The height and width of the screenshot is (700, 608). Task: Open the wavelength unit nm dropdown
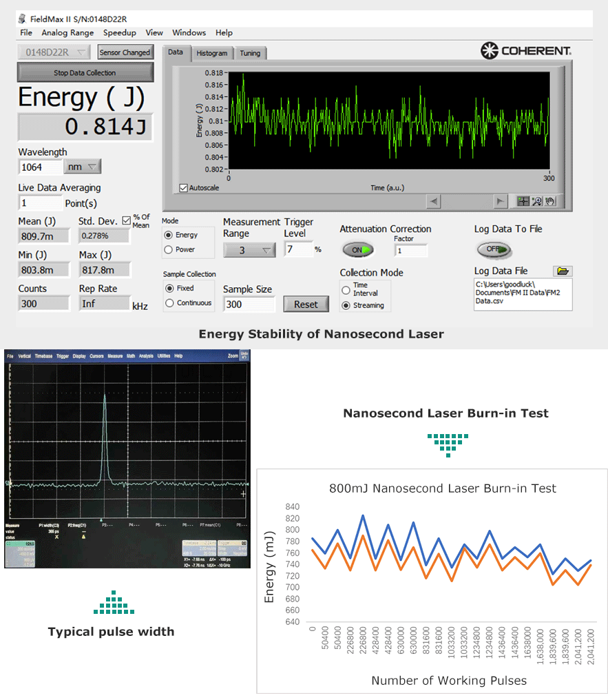click(82, 167)
